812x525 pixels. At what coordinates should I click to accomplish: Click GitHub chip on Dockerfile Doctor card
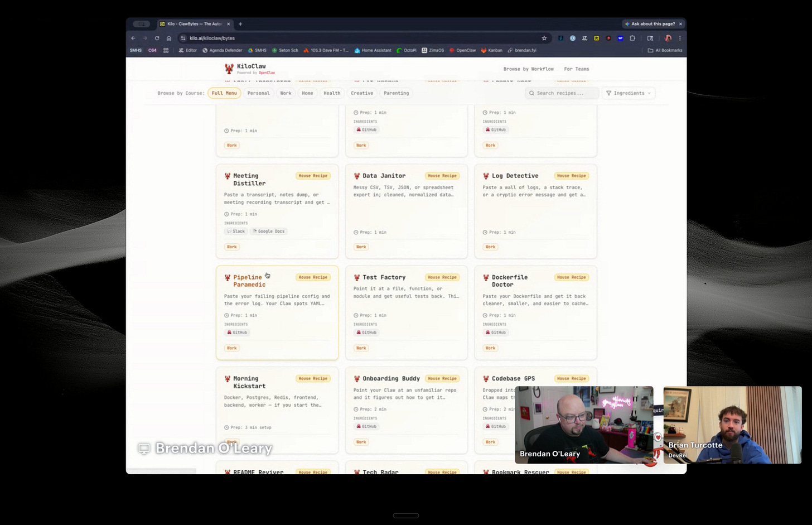pos(496,333)
